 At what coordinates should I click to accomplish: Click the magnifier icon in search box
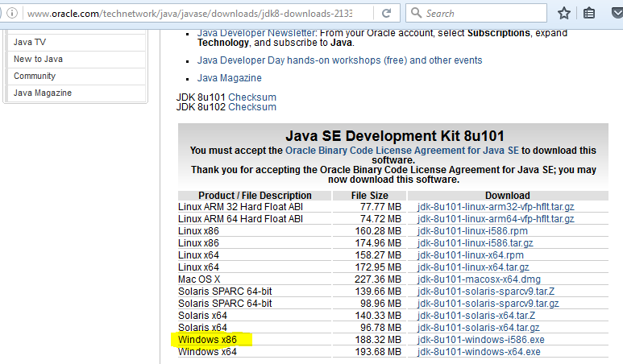(416, 13)
